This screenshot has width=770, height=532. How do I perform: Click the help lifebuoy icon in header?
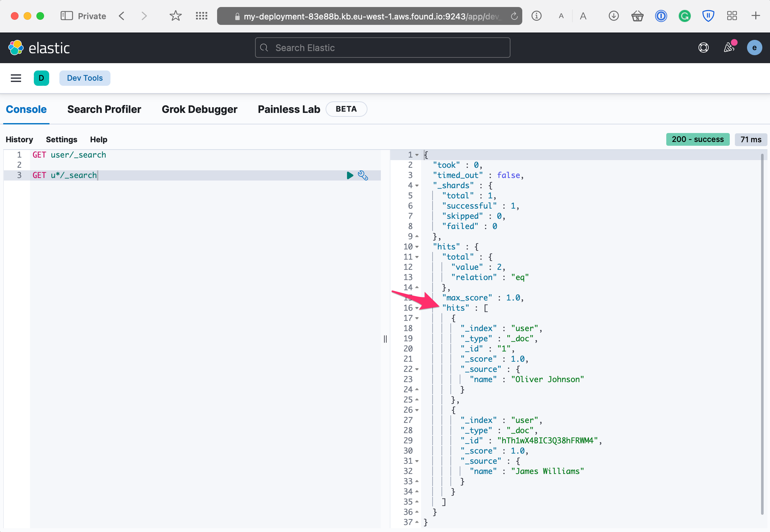[703, 48]
